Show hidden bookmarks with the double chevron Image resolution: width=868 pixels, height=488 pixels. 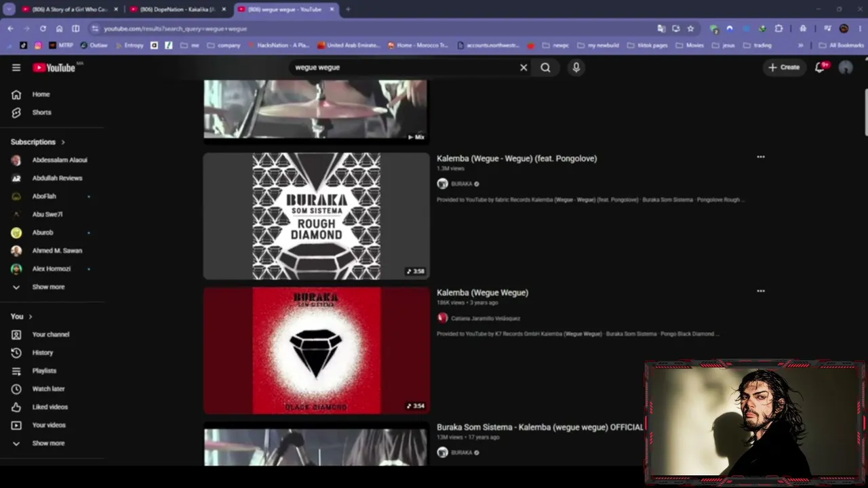[800, 45]
